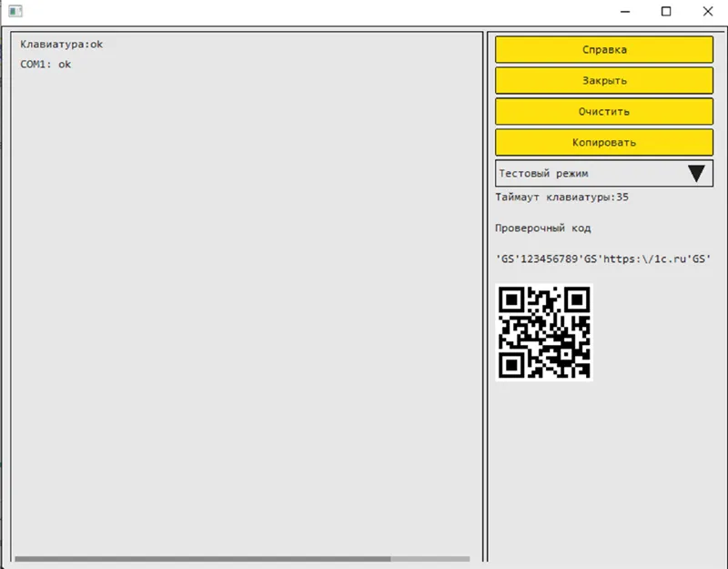Click the empty scrollbar track right of thumb
Image resolution: width=728 pixels, height=569 pixels.
pyautogui.click(x=430, y=559)
